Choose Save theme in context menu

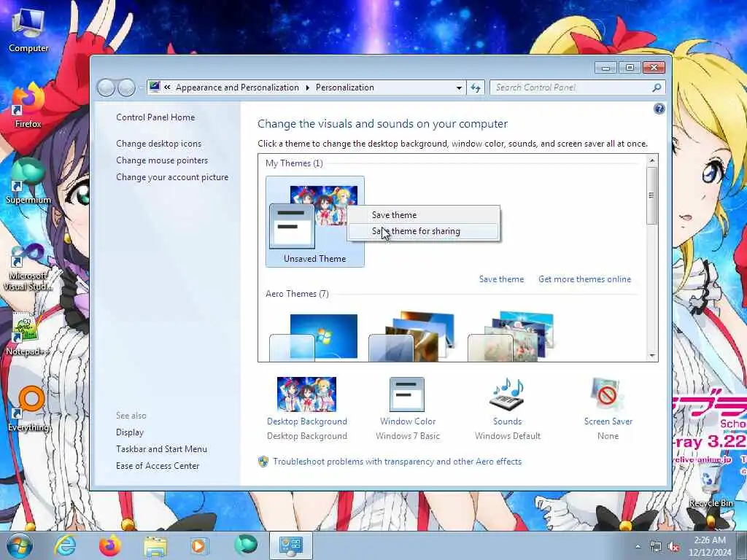click(x=424, y=215)
